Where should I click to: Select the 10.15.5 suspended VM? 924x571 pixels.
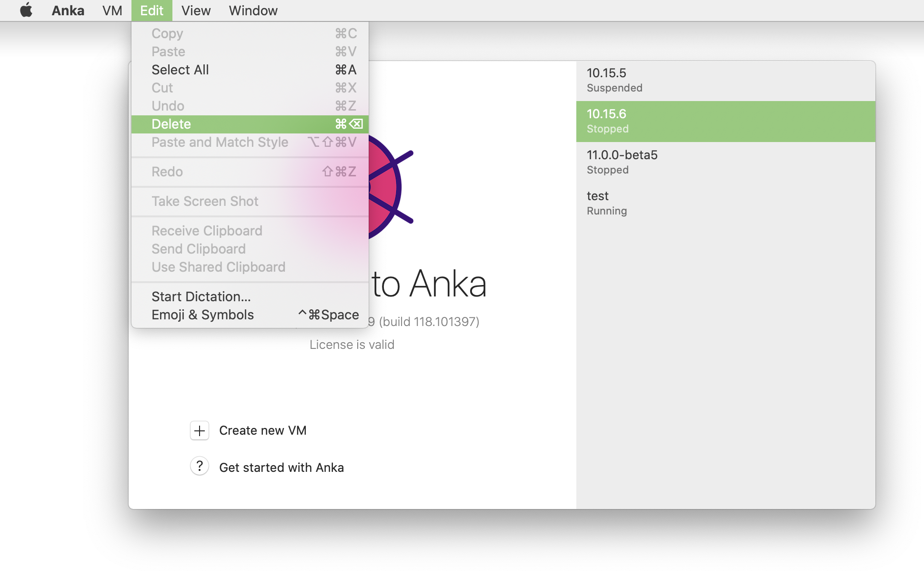pos(725,80)
